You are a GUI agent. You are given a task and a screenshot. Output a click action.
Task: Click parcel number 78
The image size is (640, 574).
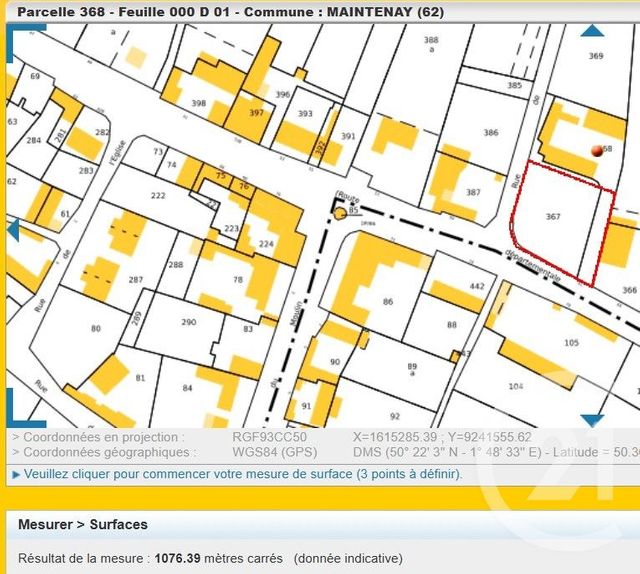(238, 280)
